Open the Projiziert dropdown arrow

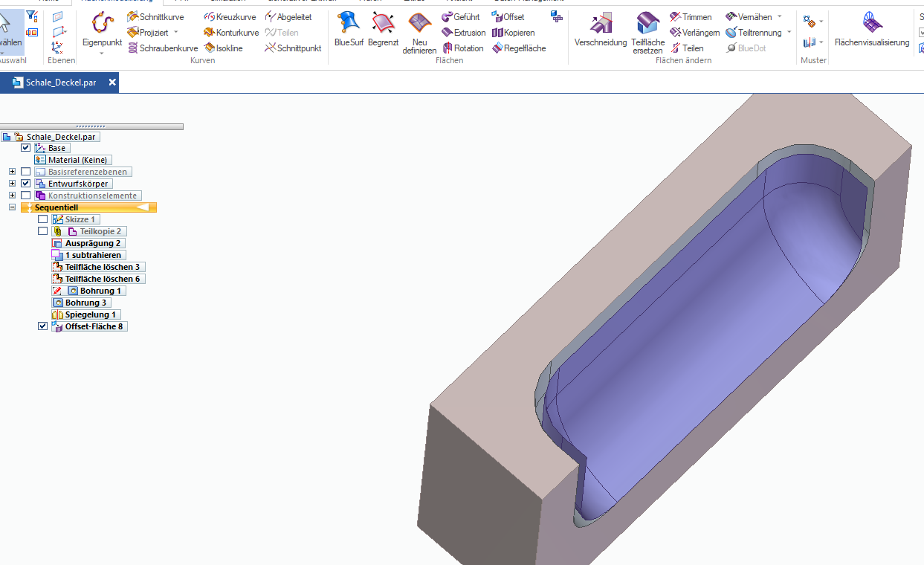click(x=176, y=33)
